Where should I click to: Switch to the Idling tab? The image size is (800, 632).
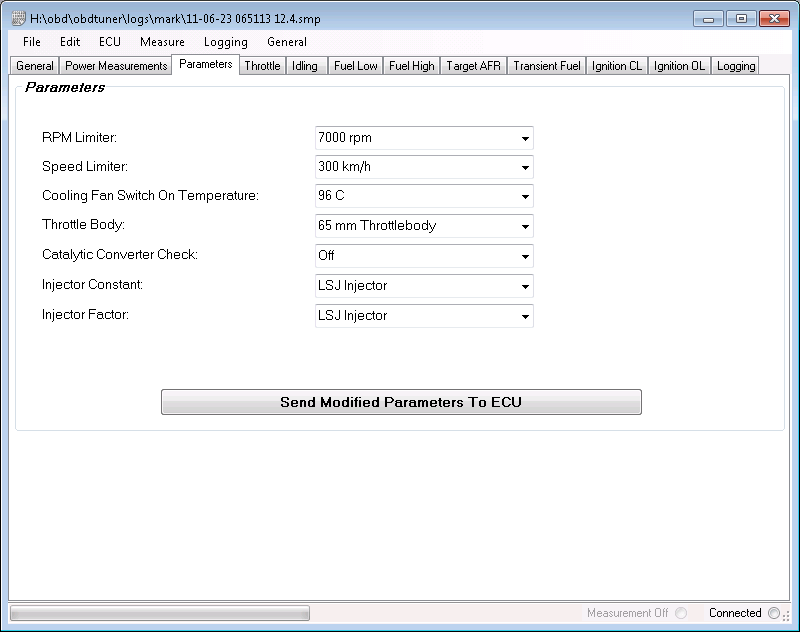pyautogui.click(x=305, y=66)
